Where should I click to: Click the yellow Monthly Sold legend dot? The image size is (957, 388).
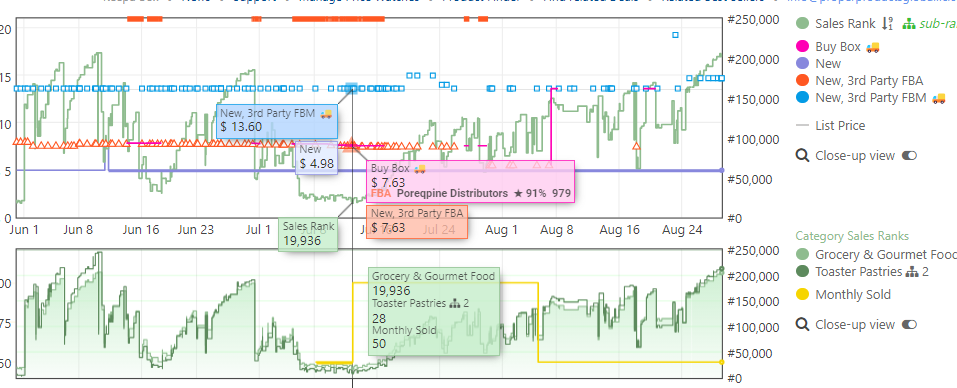coord(803,295)
